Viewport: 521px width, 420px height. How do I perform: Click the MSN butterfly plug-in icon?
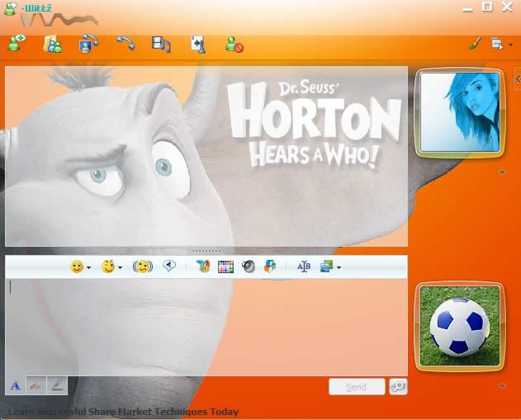pos(203,267)
